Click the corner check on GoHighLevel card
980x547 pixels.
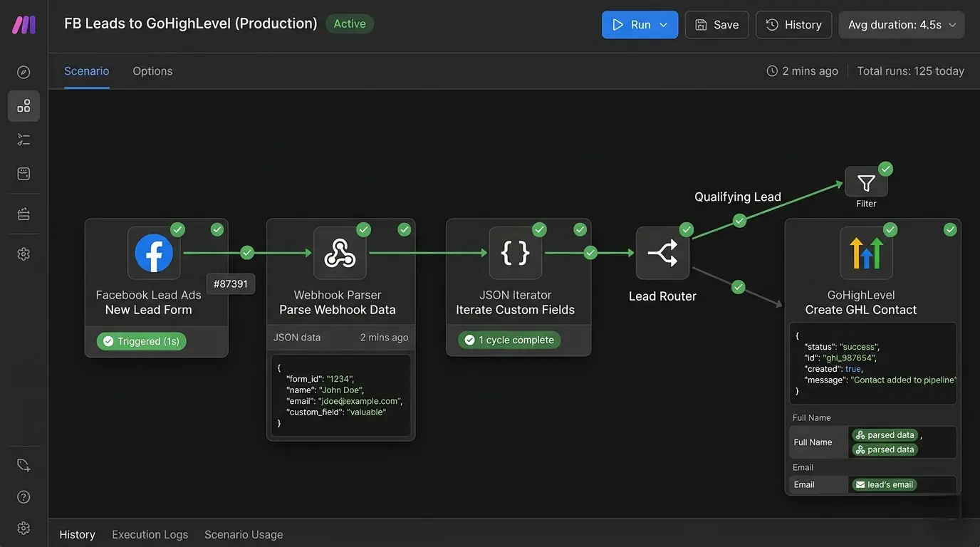[x=950, y=229]
